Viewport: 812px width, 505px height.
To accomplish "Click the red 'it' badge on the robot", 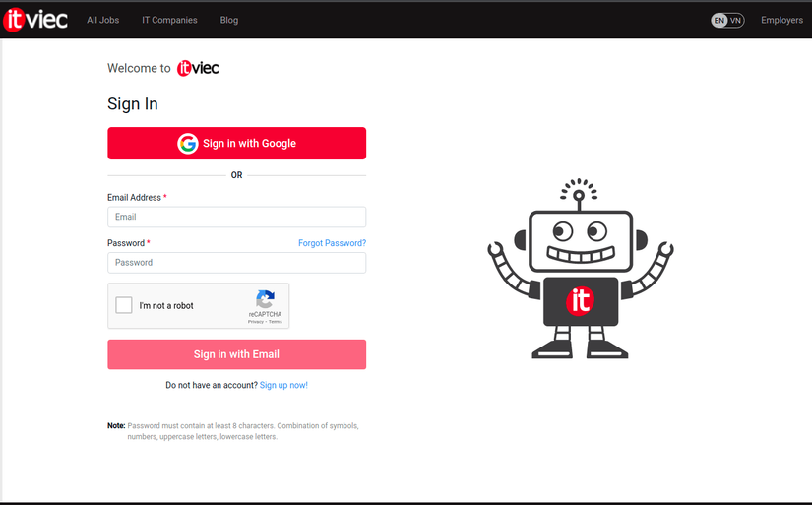I will tap(580, 300).
